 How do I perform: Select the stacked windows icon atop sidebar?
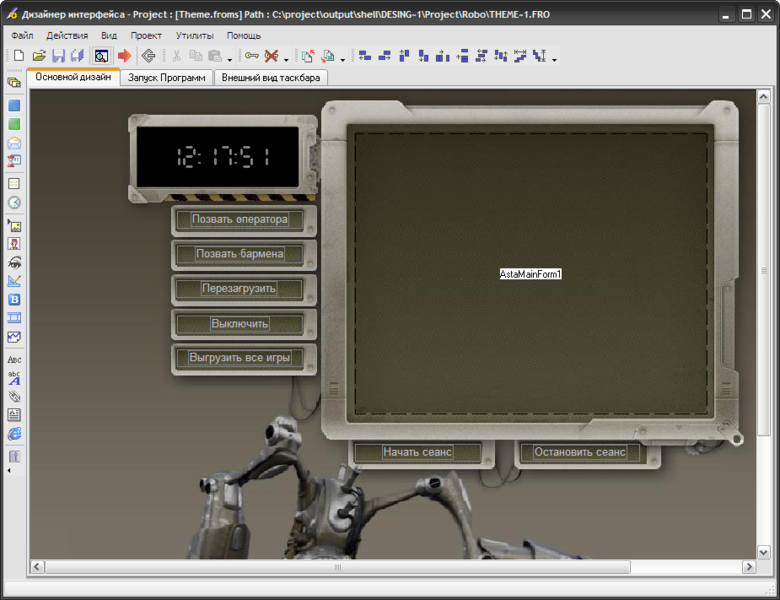click(14, 83)
